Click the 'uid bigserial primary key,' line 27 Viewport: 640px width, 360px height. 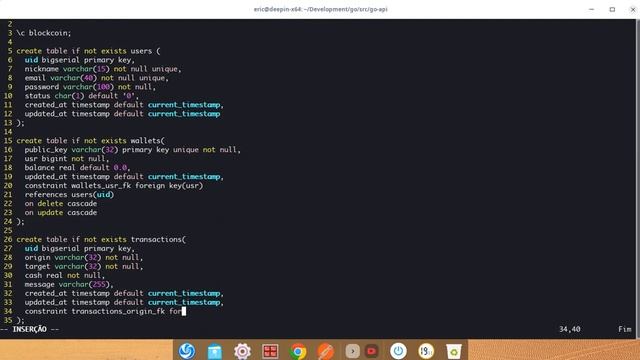click(x=80, y=249)
